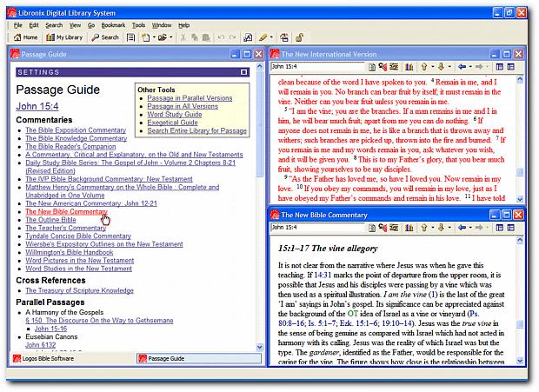The width and height of the screenshot is (539, 392).
Task: Click the John 15:4 heading link in Passage Guide
Action: pyautogui.click(x=37, y=106)
